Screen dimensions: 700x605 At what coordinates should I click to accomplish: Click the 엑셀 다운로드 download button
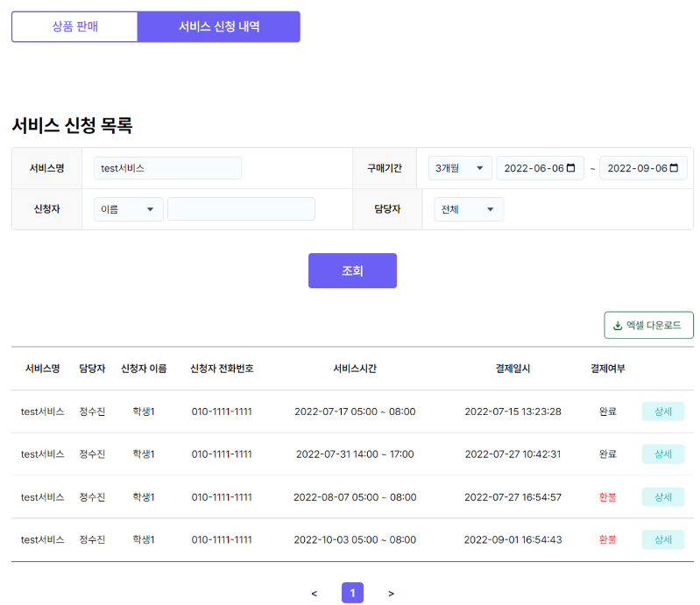[x=648, y=325]
